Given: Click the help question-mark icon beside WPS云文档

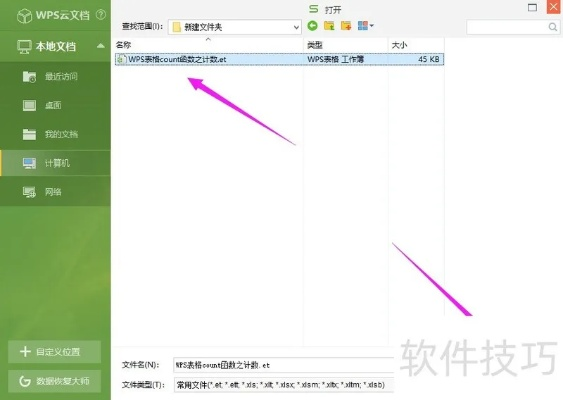Looking at the screenshot, I should coord(101,15).
